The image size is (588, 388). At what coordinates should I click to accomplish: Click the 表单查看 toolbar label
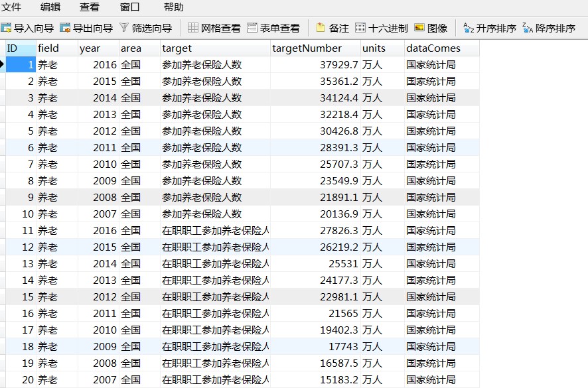pos(280,28)
